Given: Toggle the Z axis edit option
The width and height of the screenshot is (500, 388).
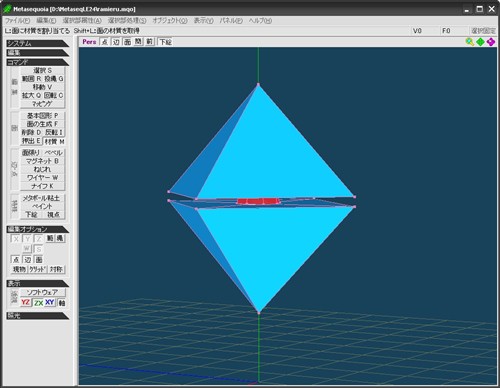Looking at the screenshot, I should (39, 239).
